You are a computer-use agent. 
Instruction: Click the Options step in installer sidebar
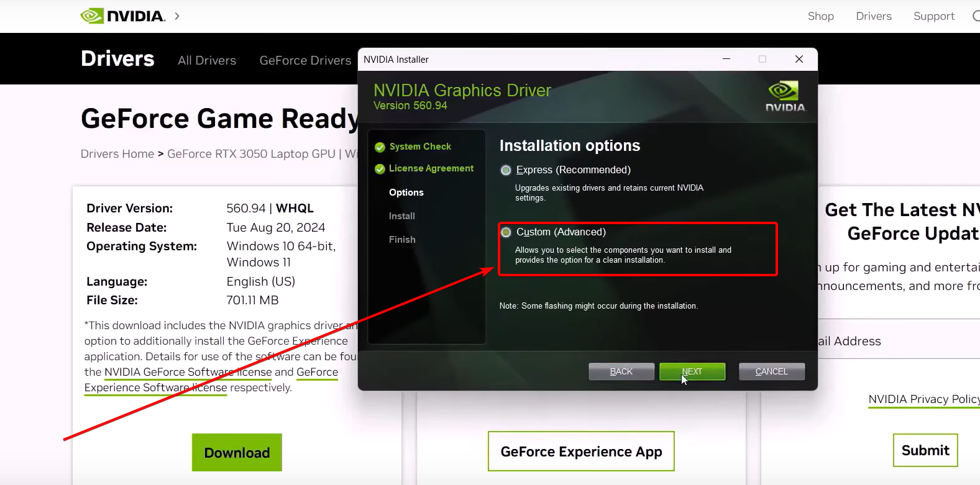[406, 193]
